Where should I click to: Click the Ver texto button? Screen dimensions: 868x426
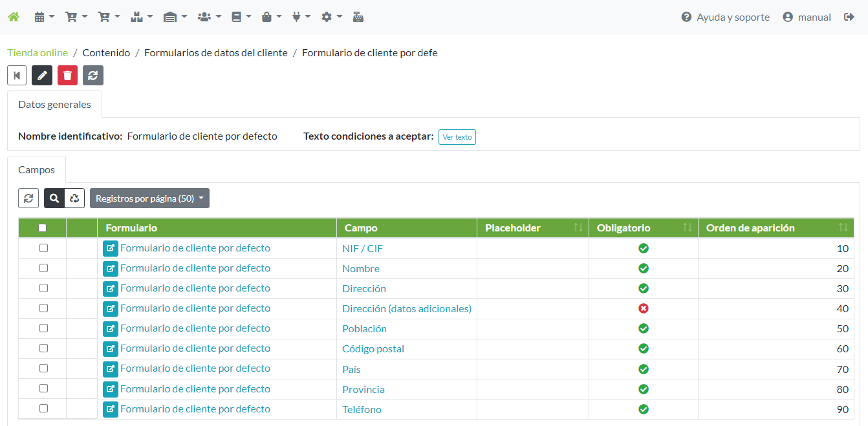pos(457,137)
